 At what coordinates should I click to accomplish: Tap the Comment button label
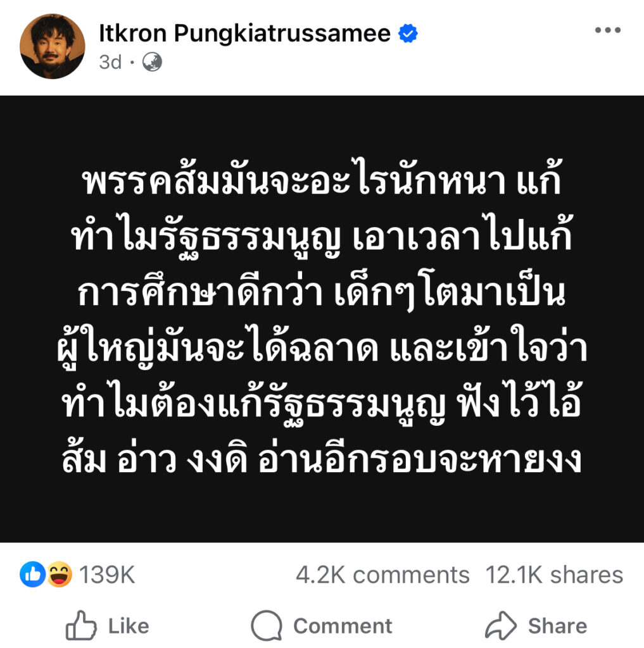tap(343, 626)
